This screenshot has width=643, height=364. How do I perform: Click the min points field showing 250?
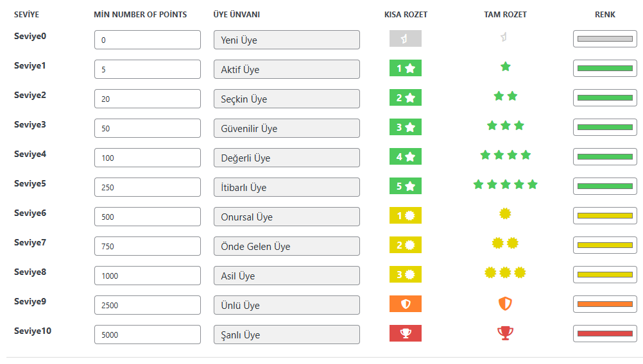click(147, 187)
